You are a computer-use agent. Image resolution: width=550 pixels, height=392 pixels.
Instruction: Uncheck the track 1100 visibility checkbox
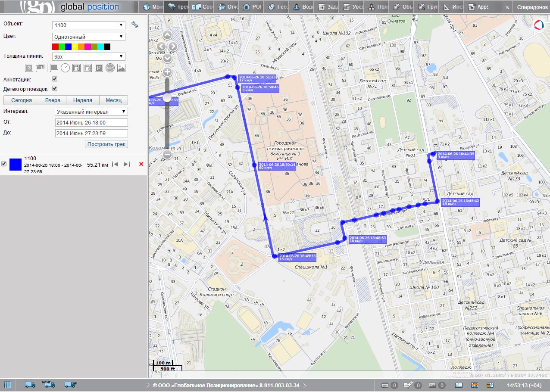4,164
